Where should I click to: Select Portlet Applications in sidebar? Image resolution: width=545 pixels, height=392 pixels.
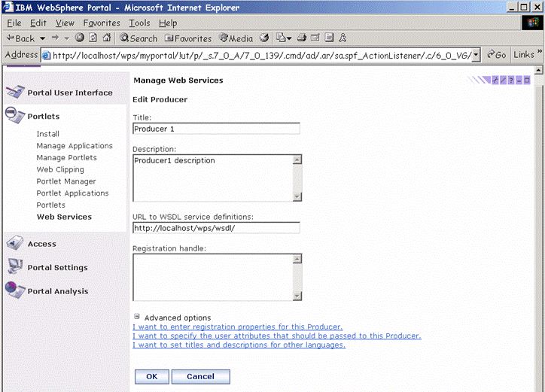[73, 193]
